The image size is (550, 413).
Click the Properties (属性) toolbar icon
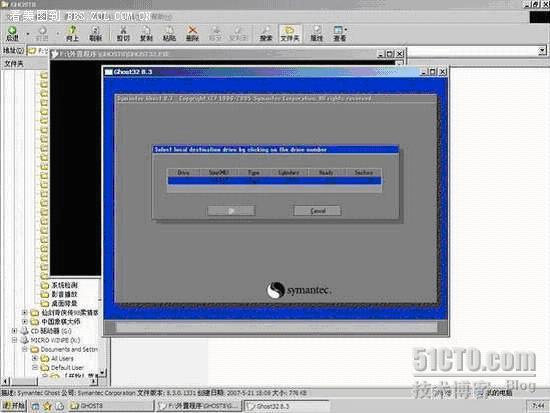[316, 33]
